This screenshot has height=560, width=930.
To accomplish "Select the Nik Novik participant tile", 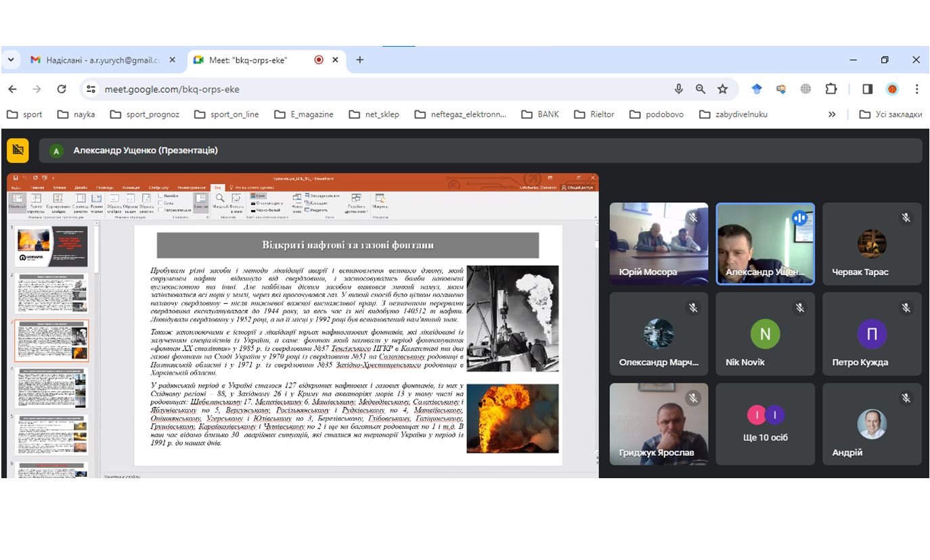I will pos(765,333).
